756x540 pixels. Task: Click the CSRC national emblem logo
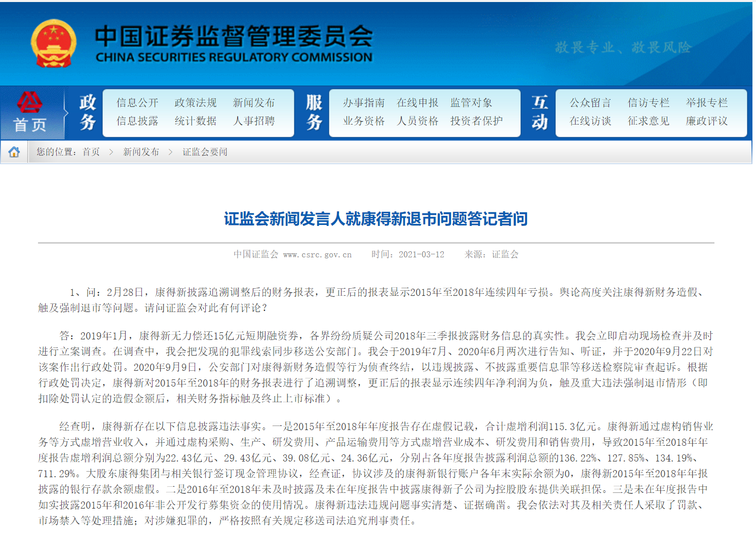coord(53,44)
